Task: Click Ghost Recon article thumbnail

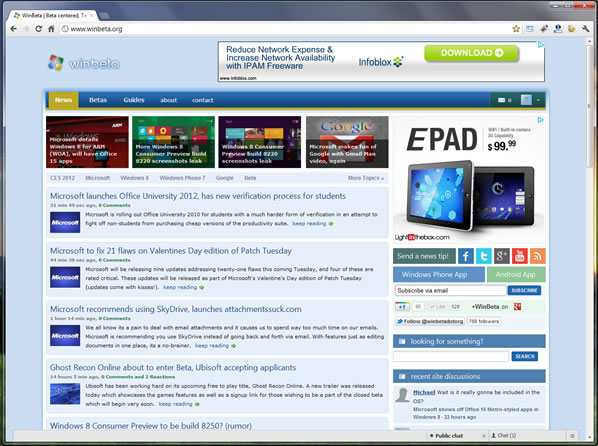Action: point(65,394)
